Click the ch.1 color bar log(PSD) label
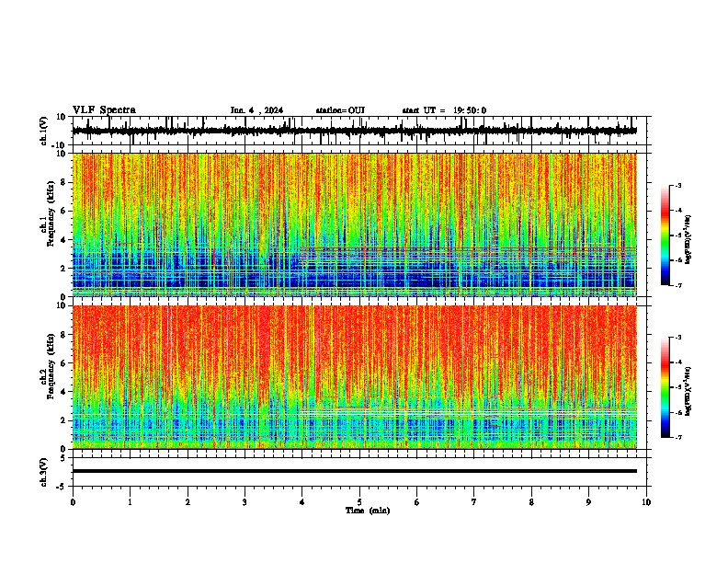 (x=688, y=240)
